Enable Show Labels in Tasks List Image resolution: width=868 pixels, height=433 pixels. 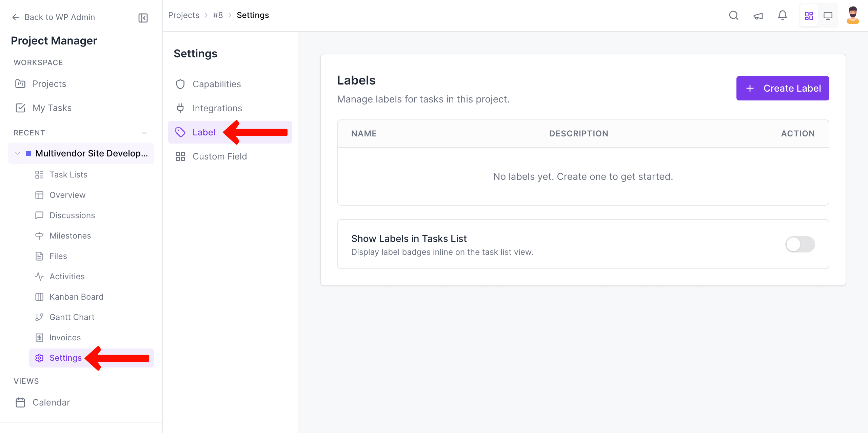(800, 244)
